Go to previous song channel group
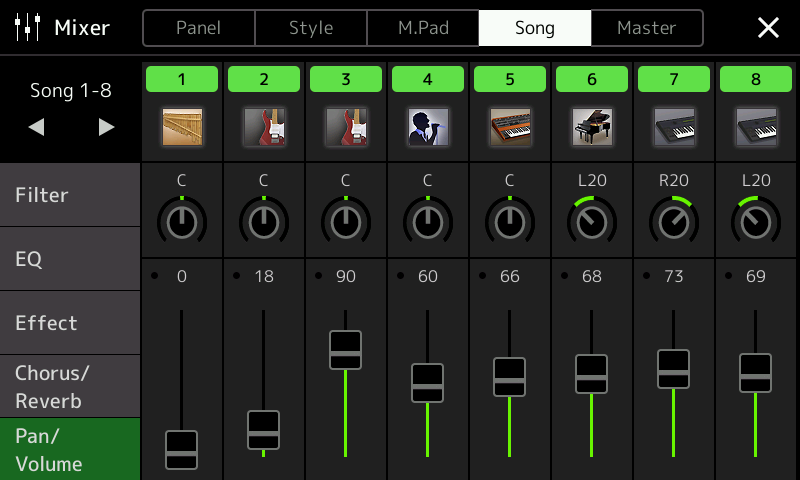This screenshot has height=480, width=800. [36, 127]
